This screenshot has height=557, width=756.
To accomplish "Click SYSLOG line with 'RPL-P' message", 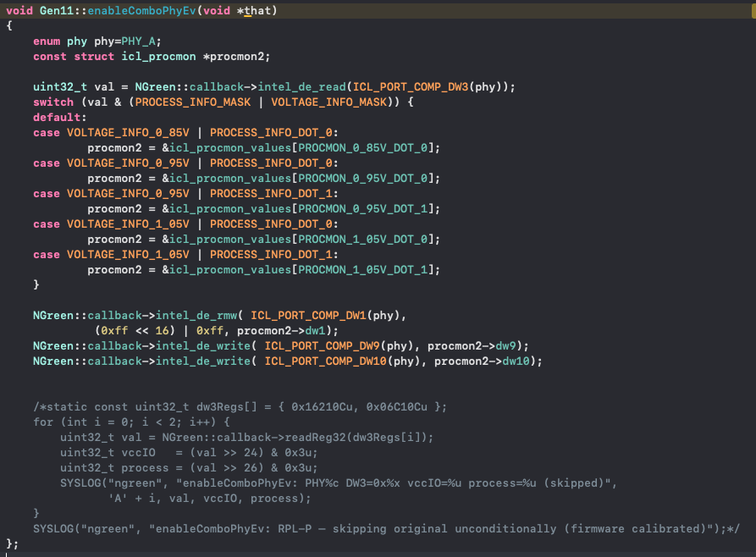I will coord(386,529).
